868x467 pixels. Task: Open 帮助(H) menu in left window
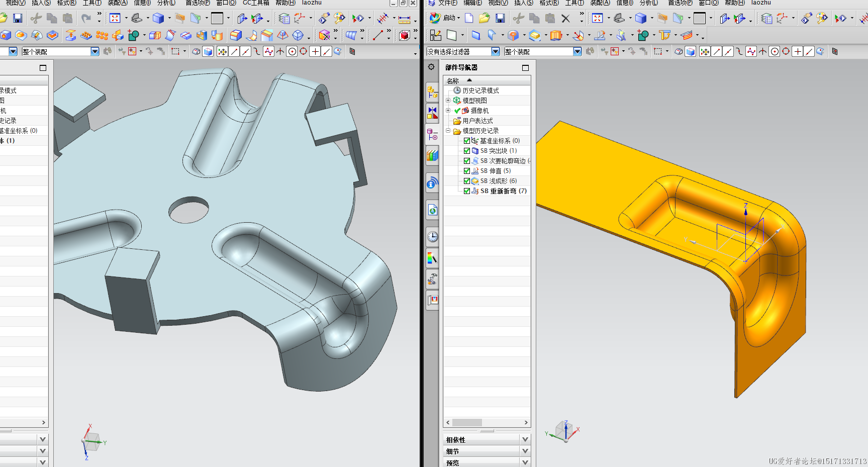[285, 3]
